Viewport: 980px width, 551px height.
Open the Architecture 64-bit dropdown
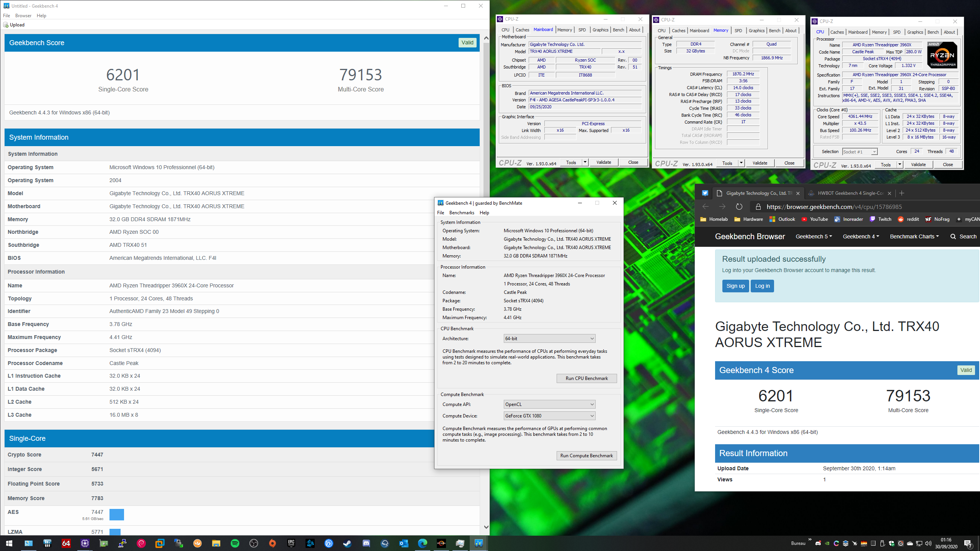click(x=549, y=339)
